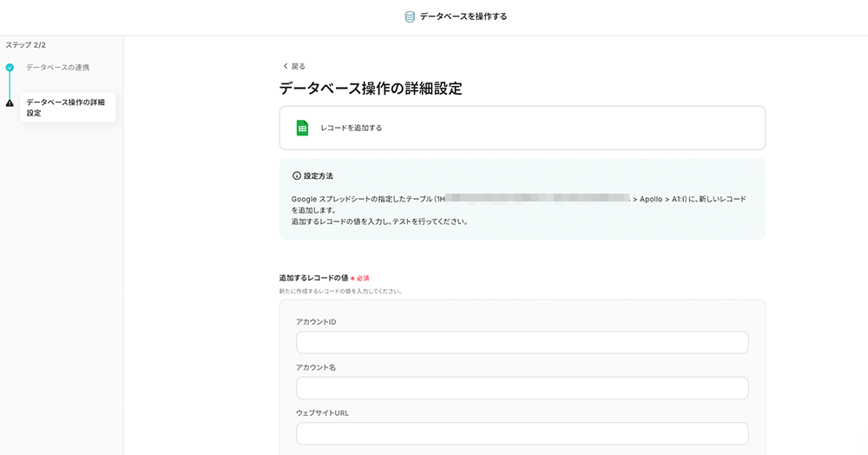Click the back chevron arrow icon
Viewport: 868px width, 455px height.
tap(285, 66)
